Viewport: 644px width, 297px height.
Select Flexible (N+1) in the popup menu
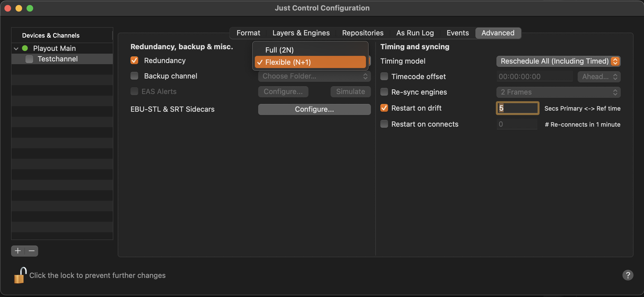[310, 62]
